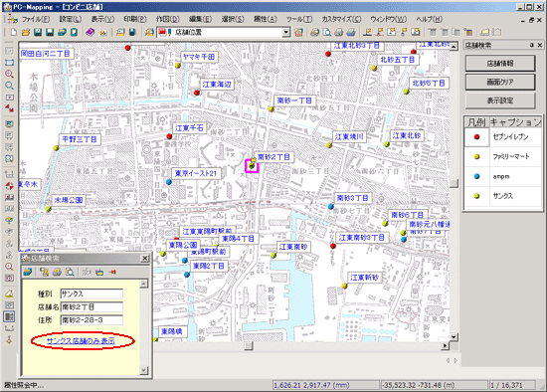Click the 江東海辺 map label

pos(217,85)
